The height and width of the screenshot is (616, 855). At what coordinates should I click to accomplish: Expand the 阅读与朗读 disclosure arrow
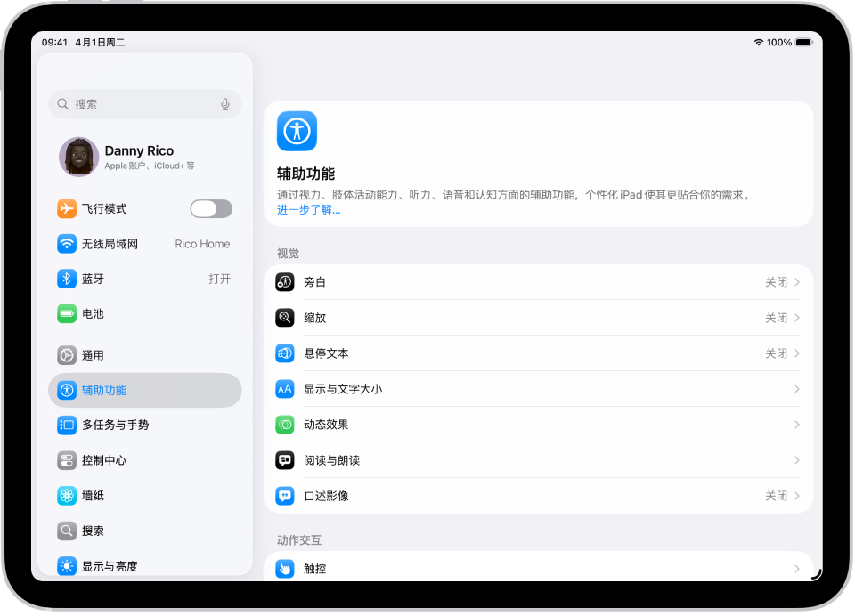797,460
